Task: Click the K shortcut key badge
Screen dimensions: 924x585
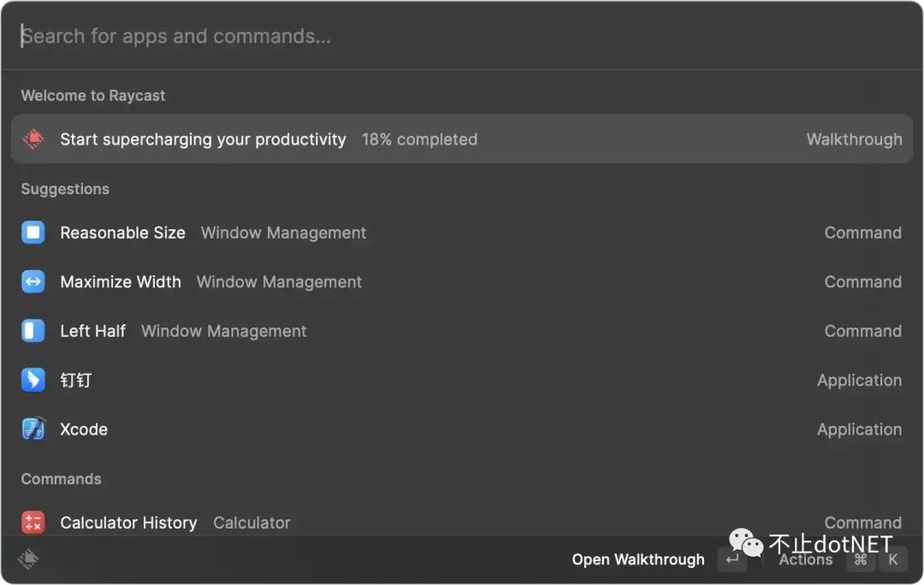Action: pos(892,559)
